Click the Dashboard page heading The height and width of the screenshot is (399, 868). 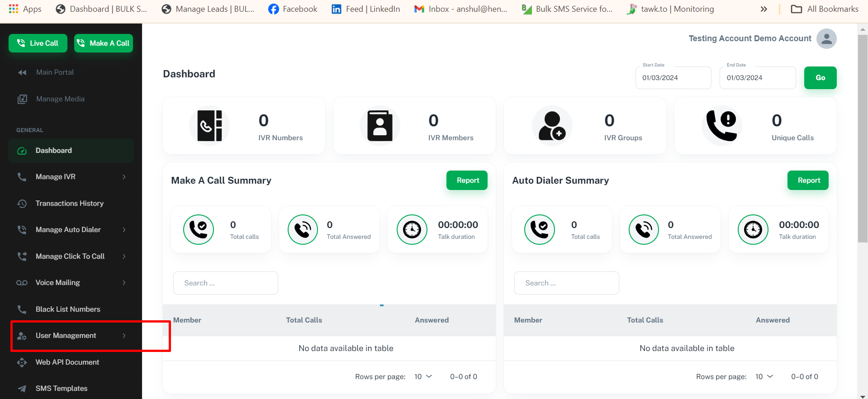coord(189,74)
